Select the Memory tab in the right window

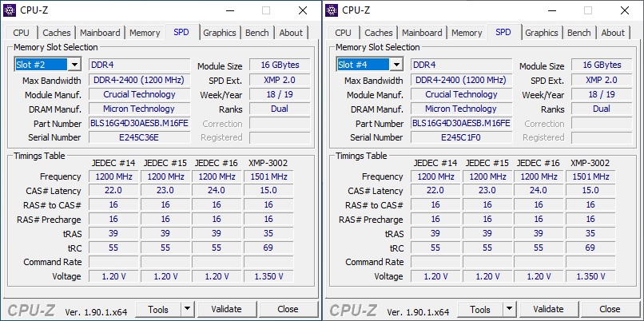(x=467, y=33)
